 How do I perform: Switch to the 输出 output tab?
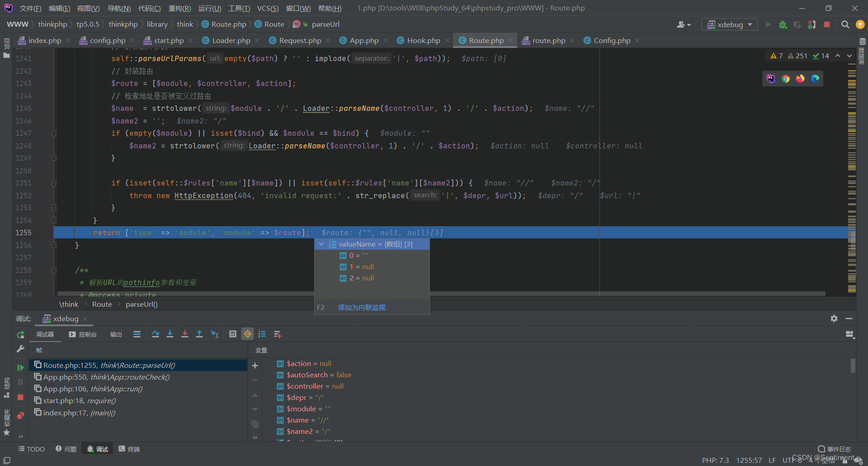(x=116, y=334)
